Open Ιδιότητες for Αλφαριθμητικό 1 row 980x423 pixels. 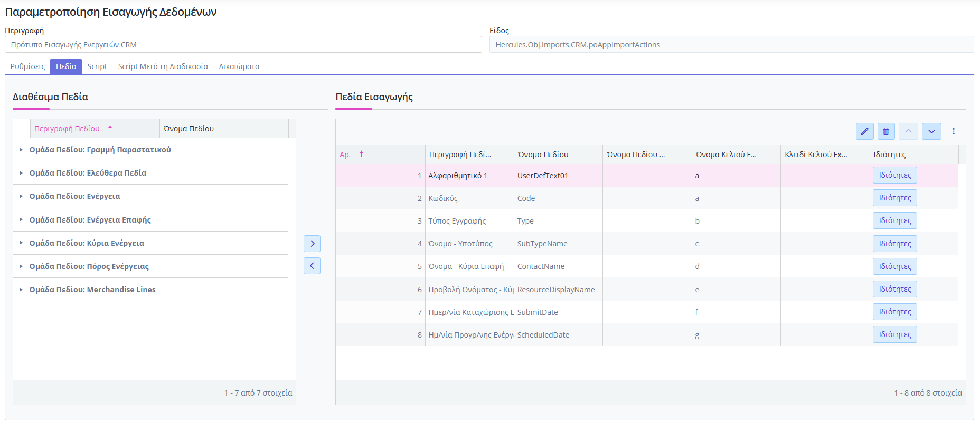click(895, 175)
